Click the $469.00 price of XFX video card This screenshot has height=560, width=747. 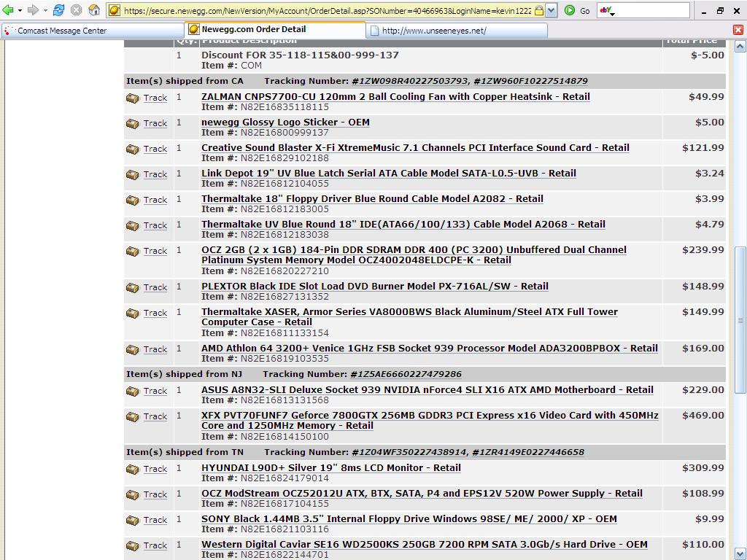point(703,415)
